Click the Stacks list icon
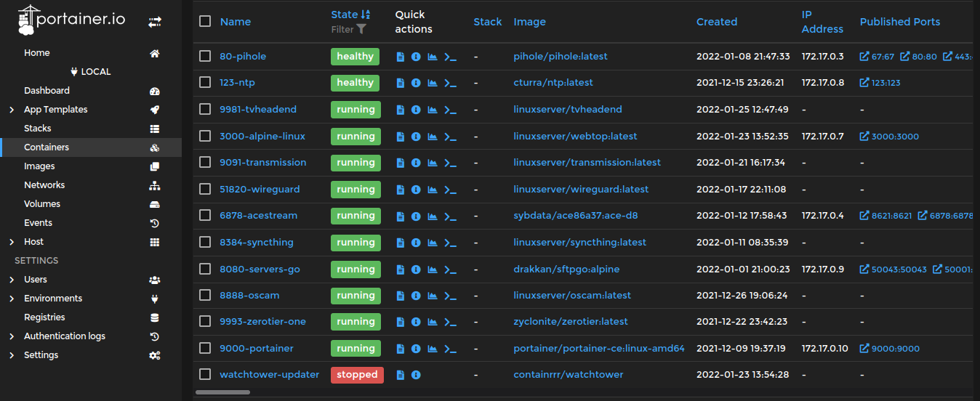 [x=154, y=129]
